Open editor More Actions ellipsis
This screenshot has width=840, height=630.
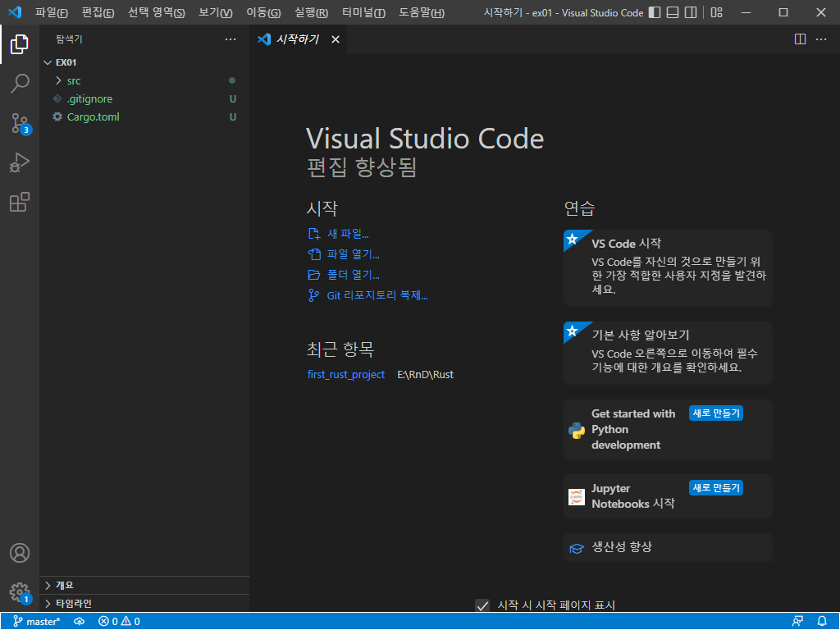(820, 39)
